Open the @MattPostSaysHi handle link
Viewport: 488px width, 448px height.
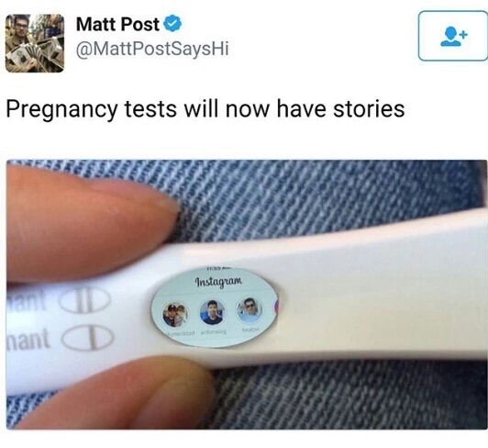152,49
